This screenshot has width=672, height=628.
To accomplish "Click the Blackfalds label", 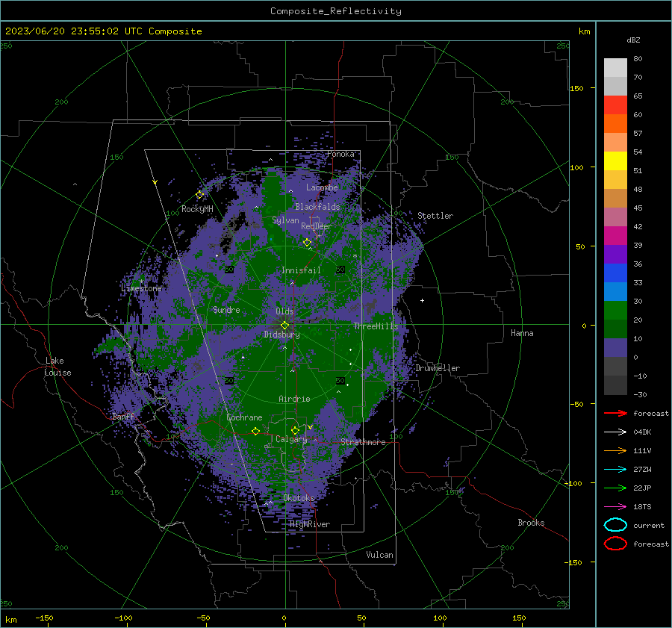I will [x=317, y=207].
